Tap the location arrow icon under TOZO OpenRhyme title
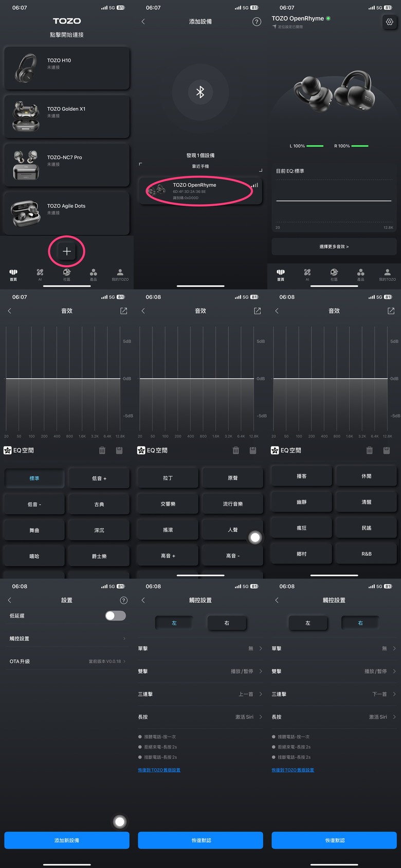The image size is (401, 868). (x=274, y=27)
